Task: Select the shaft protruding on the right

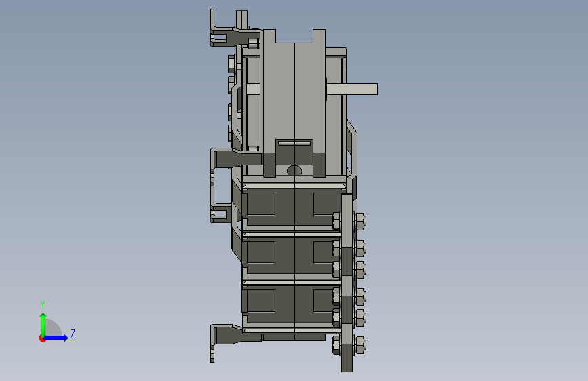Action: (352, 89)
